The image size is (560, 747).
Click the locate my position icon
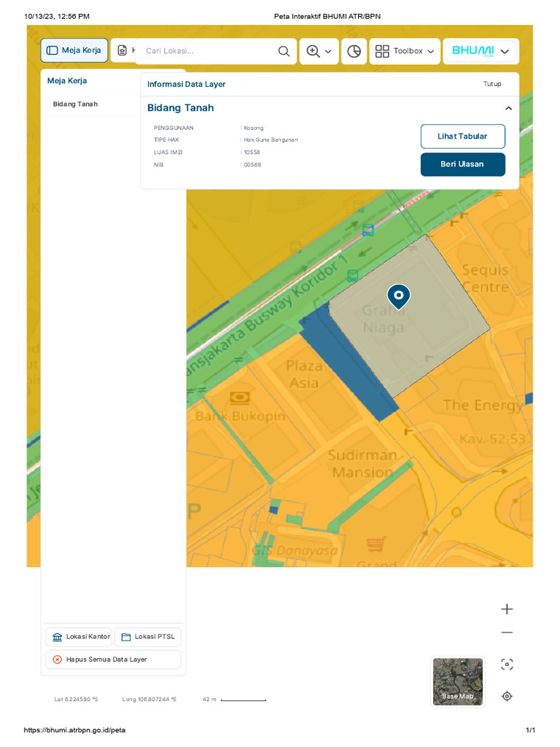tap(507, 696)
